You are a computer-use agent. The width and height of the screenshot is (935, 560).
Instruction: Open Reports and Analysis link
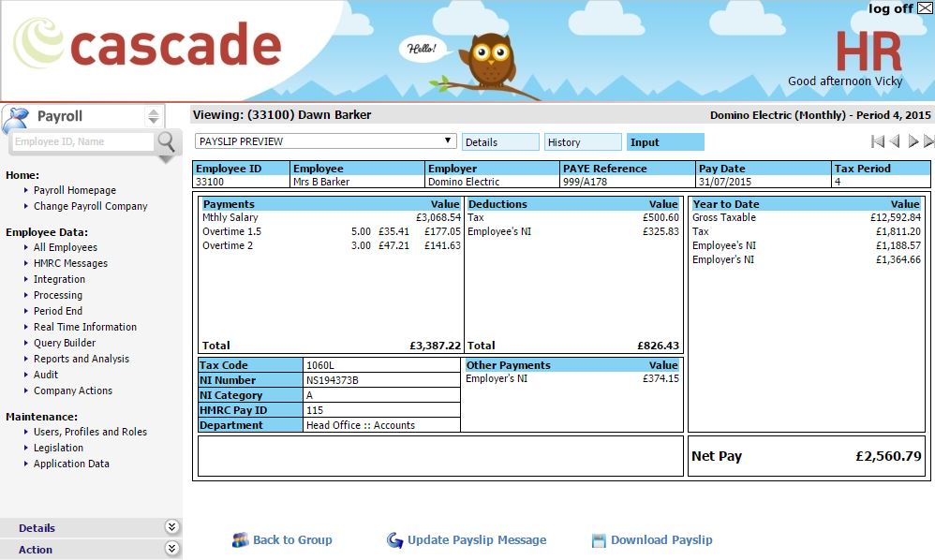[82, 359]
